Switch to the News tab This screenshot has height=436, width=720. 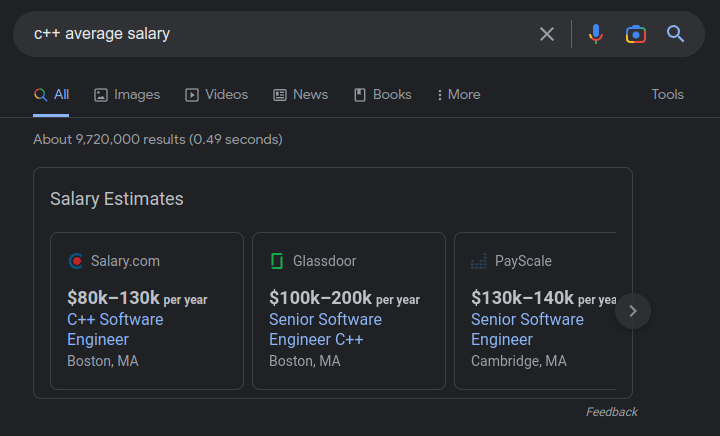(x=301, y=95)
